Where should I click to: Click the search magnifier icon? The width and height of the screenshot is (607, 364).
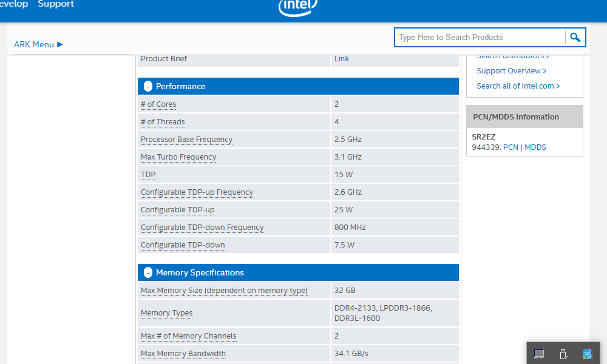point(575,37)
